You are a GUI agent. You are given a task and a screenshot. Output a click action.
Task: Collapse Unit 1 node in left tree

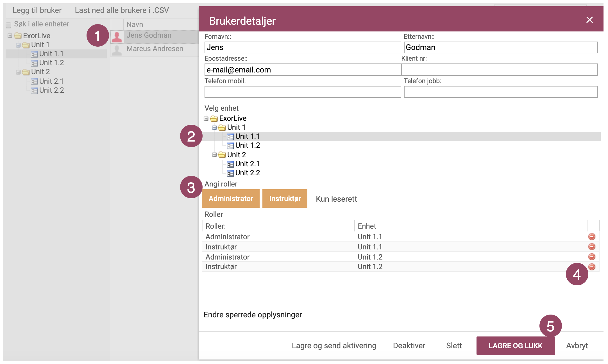point(18,45)
